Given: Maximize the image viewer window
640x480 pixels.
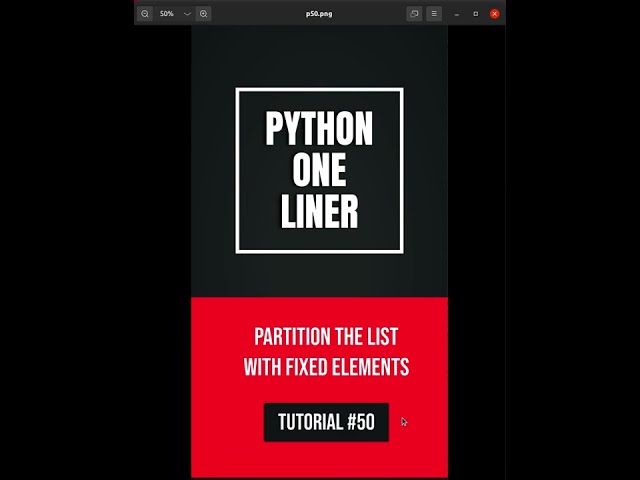Looking at the screenshot, I should pyautogui.click(x=476, y=14).
